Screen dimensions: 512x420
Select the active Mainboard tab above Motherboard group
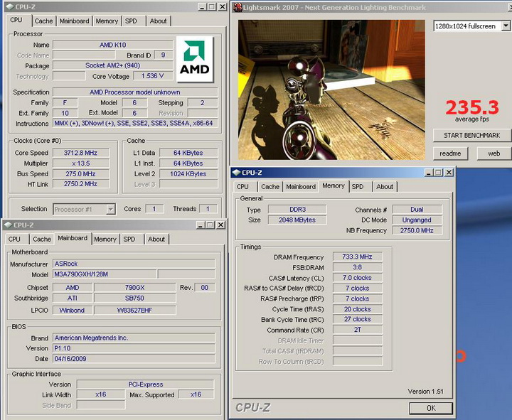click(x=73, y=238)
